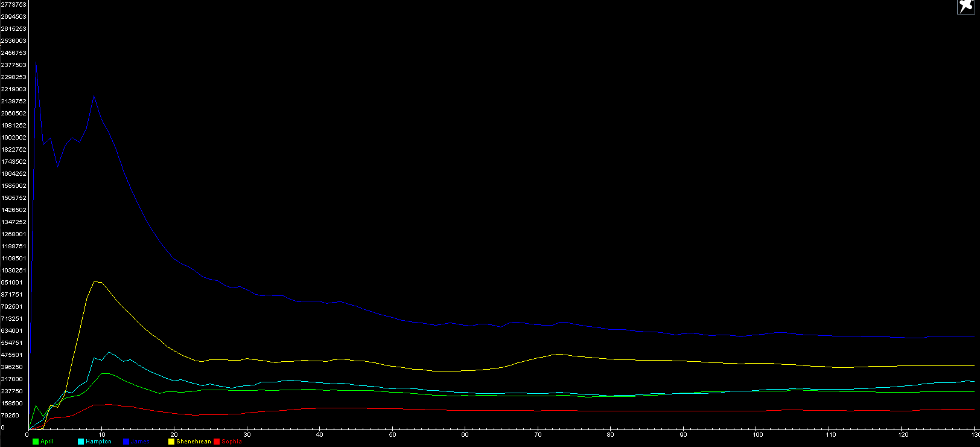Click the cyan Hampton legend swatch

coord(81,442)
